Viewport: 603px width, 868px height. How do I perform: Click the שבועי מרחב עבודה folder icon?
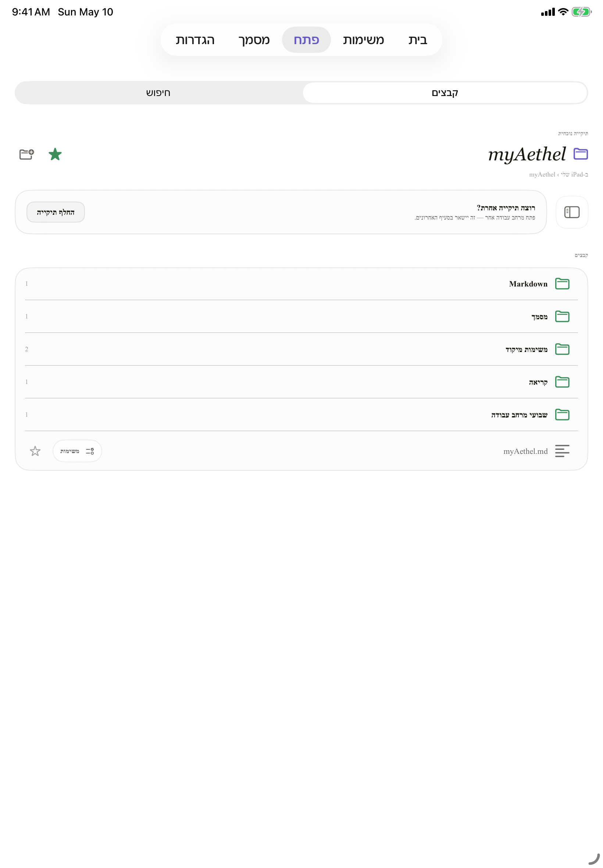[562, 415]
